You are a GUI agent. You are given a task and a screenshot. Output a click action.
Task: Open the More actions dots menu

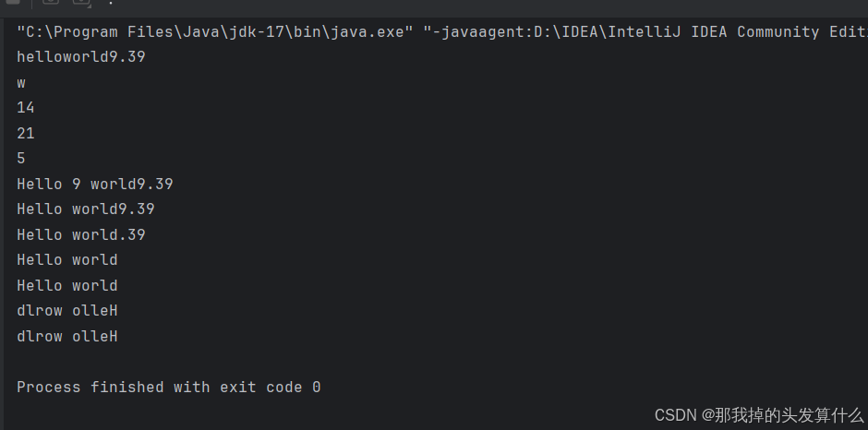click(x=111, y=3)
